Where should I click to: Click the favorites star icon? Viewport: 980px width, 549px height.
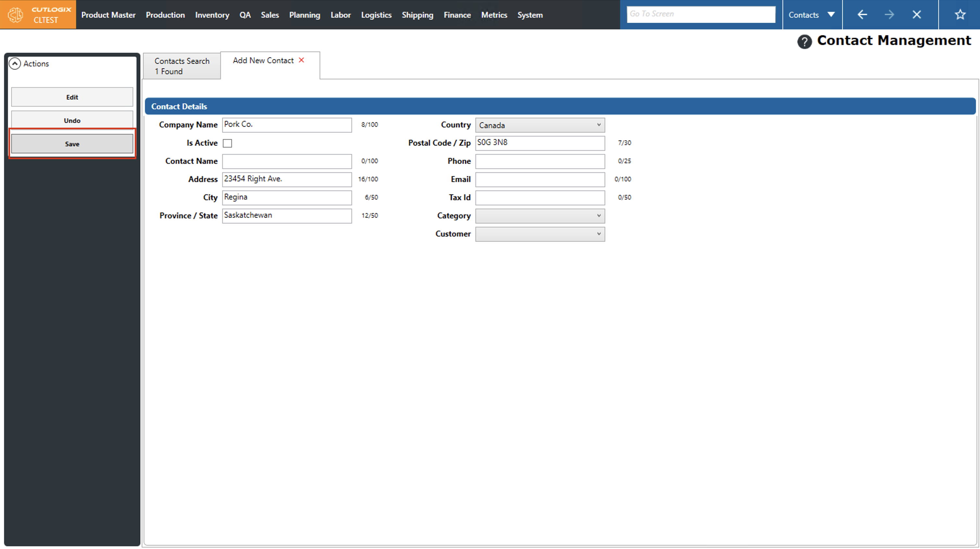point(960,15)
